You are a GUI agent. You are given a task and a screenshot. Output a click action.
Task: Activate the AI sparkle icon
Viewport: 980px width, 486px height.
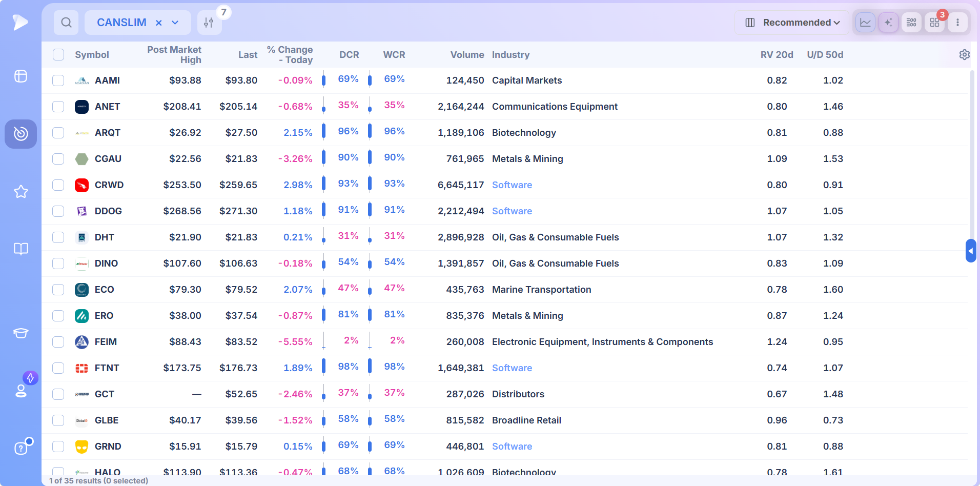888,23
